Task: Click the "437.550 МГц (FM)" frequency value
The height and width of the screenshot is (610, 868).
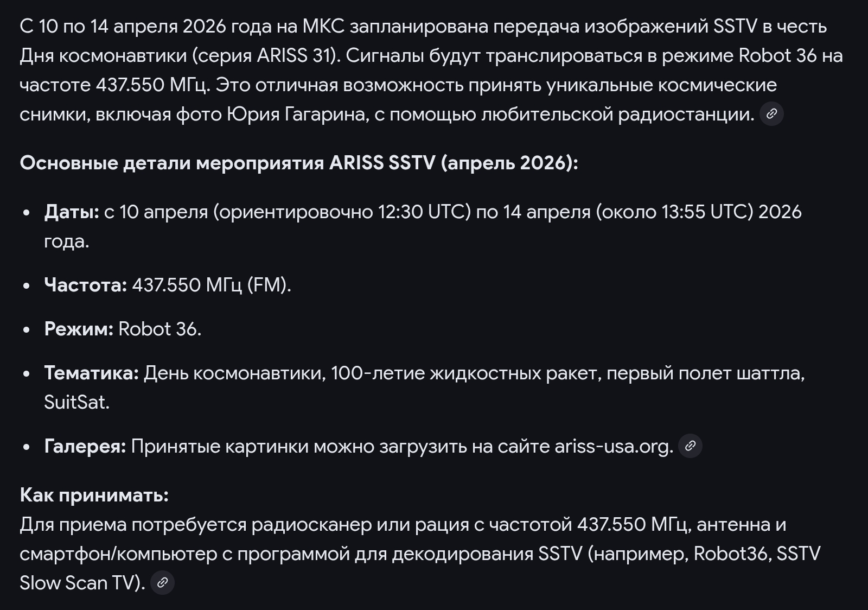Action: pyautogui.click(x=211, y=285)
